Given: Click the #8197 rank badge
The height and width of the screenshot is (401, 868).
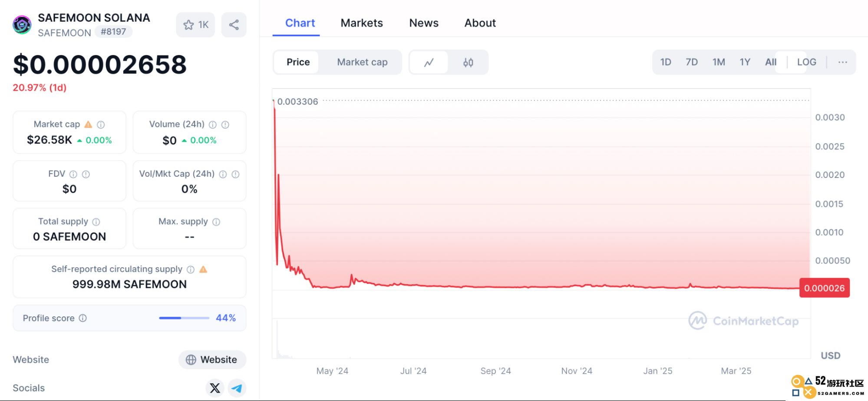Looking at the screenshot, I should 113,32.
